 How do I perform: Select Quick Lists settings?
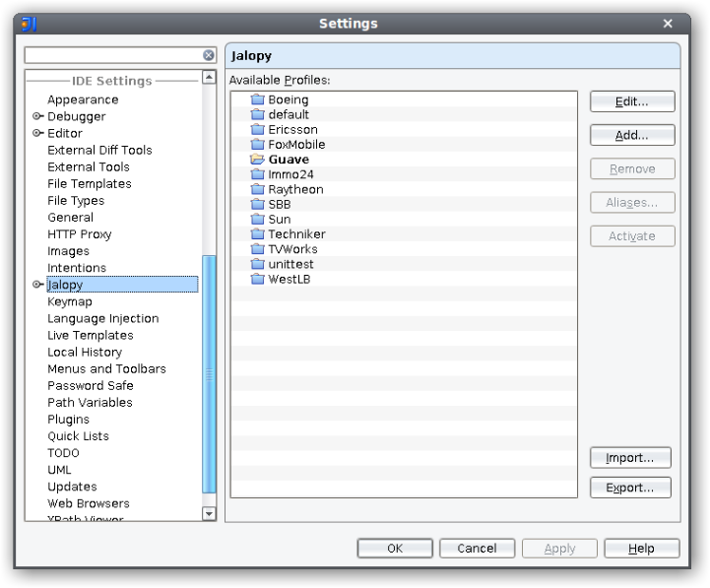(79, 435)
